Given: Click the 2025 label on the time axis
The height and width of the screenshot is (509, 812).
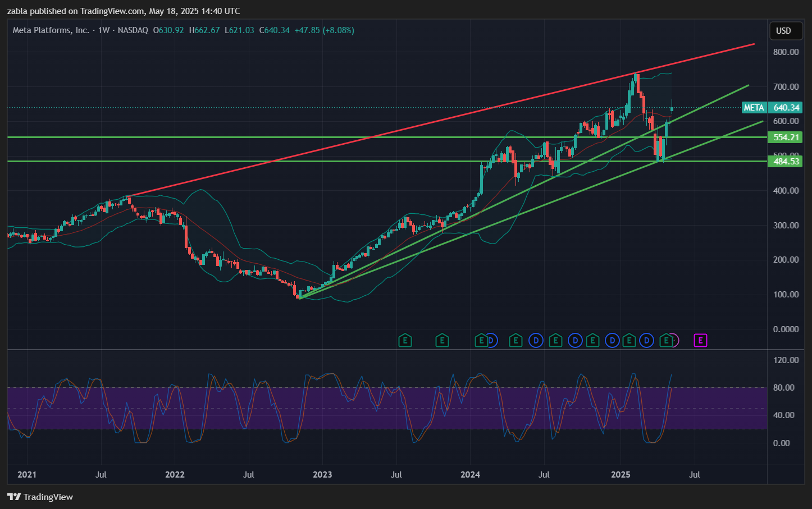Looking at the screenshot, I should click(621, 475).
